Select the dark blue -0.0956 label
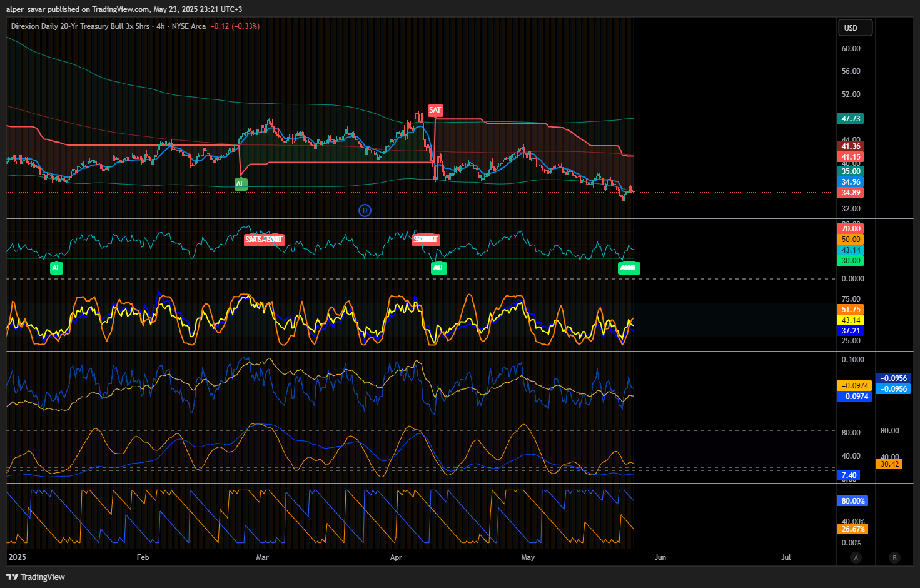This screenshot has height=588, width=920. coord(893,378)
